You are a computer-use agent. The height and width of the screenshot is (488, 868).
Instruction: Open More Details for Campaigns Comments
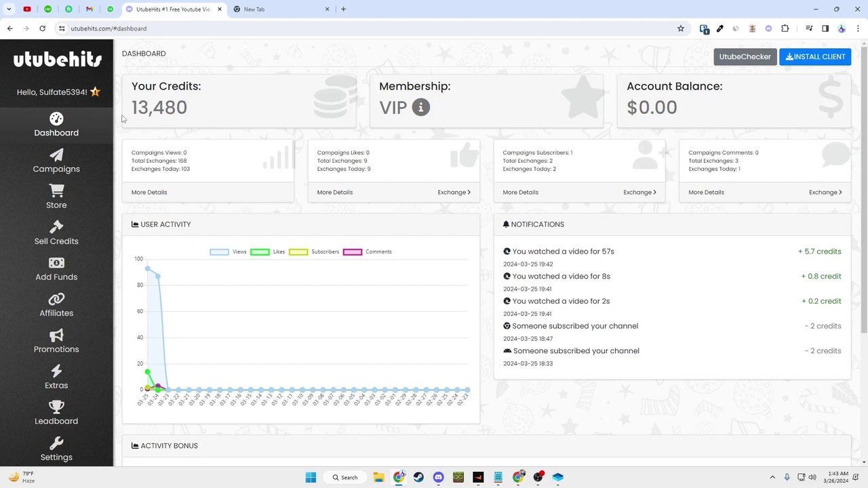pyautogui.click(x=707, y=192)
